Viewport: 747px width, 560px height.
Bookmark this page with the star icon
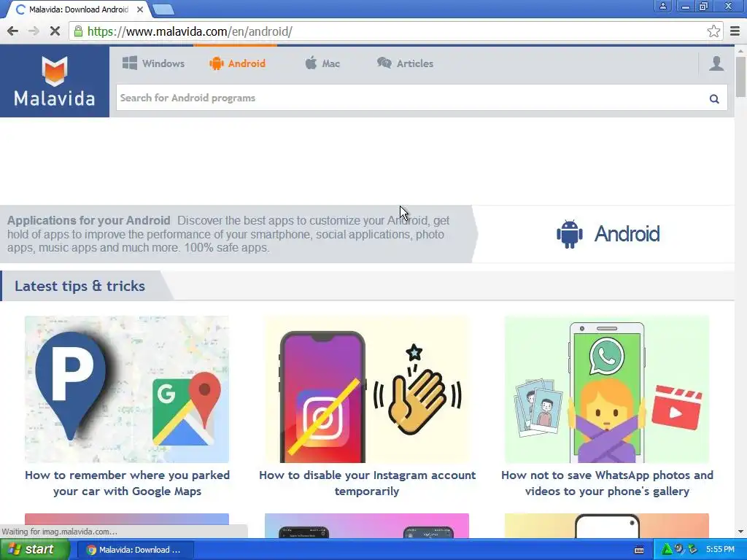[713, 31]
